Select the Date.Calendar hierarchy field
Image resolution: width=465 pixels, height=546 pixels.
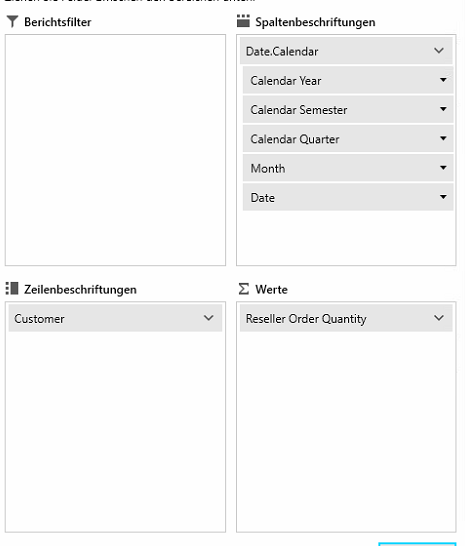point(346,51)
